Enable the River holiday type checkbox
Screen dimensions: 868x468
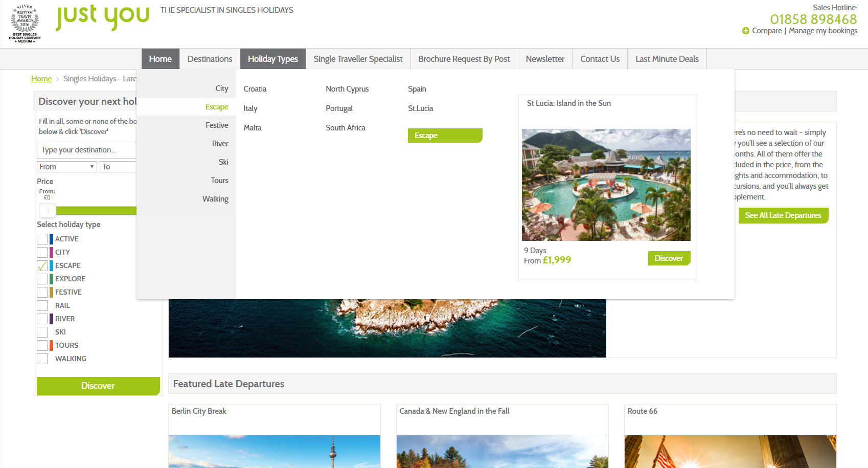click(42, 319)
